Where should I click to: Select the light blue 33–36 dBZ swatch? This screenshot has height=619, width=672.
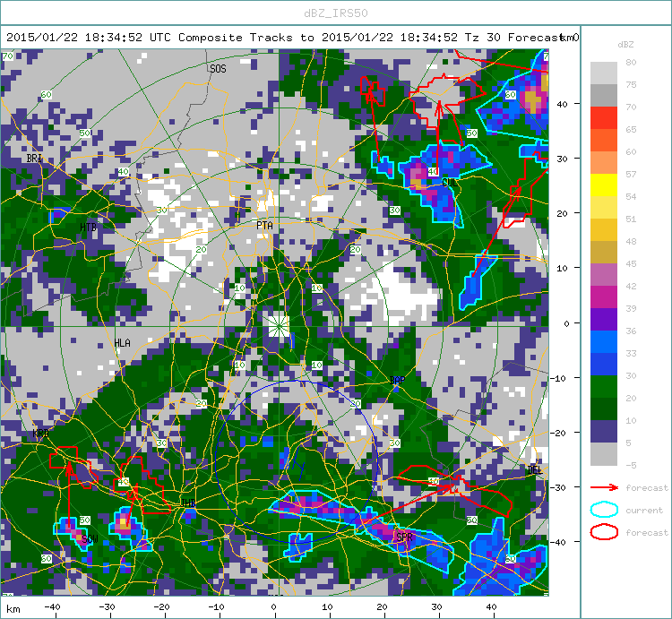point(603,341)
